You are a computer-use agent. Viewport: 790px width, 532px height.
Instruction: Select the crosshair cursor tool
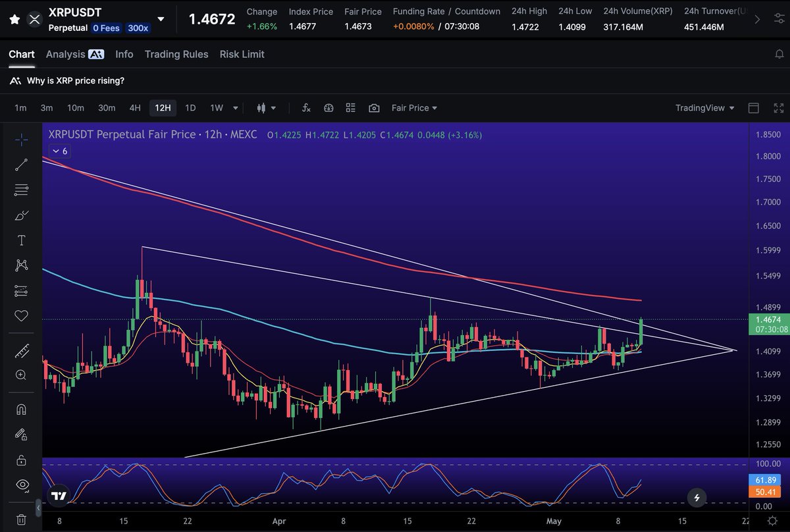tap(21, 139)
